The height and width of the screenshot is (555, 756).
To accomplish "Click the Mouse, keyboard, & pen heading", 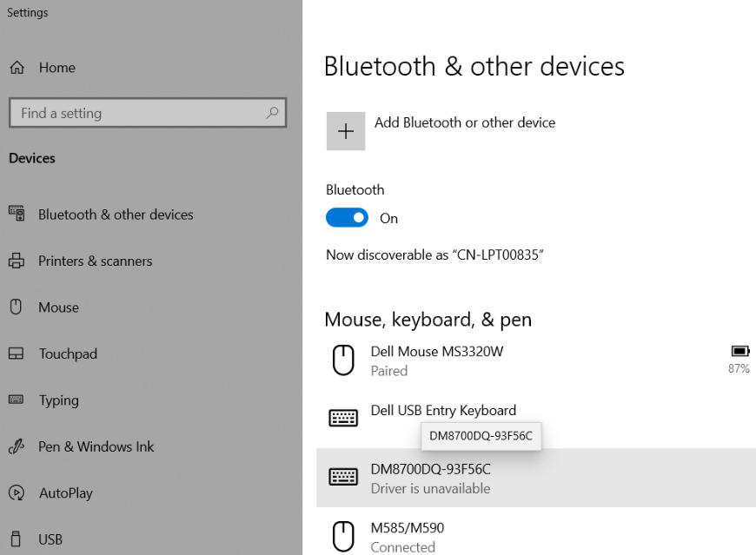I will (x=428, y=320).
